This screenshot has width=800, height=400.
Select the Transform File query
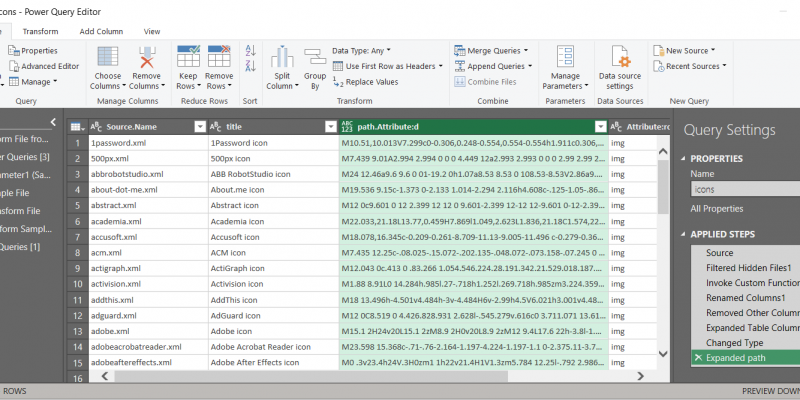tap(20, 211)
